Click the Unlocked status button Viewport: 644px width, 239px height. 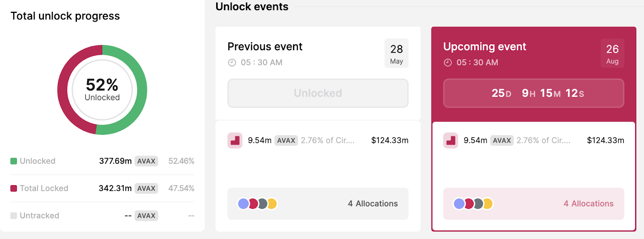click(318, 93)
